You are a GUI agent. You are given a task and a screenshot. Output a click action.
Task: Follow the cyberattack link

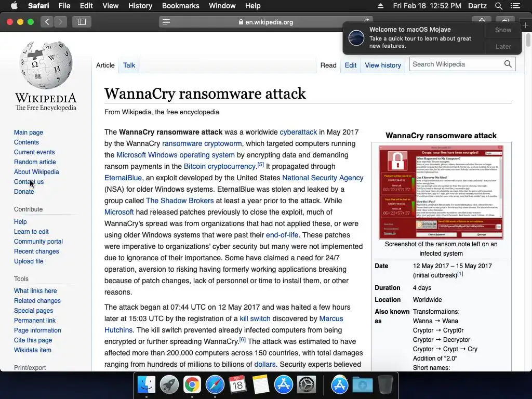(298, 132)
